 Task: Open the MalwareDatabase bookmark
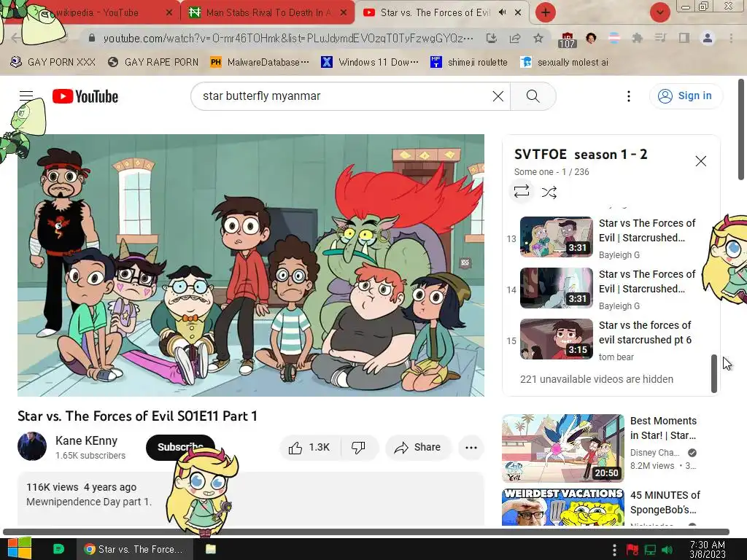point(260,62)
